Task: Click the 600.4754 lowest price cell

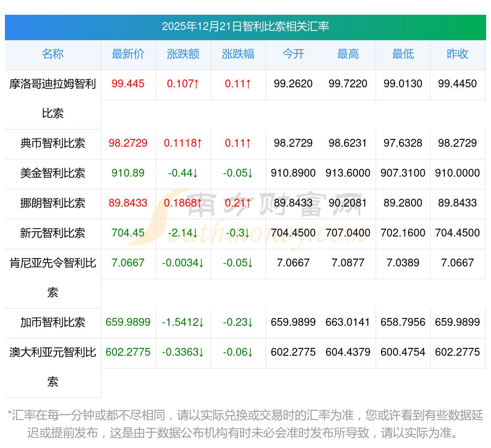Action: (x=403, y=352)
